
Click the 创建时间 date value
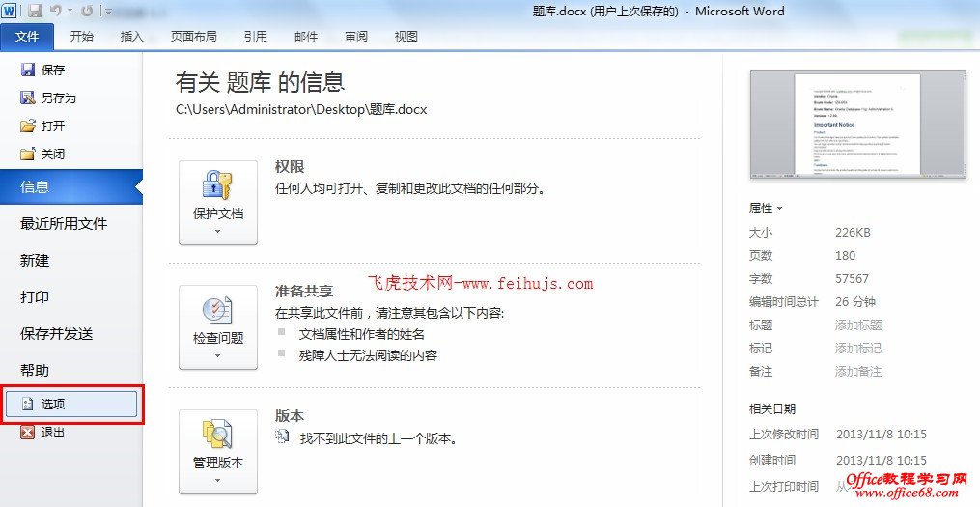(882, 461)
